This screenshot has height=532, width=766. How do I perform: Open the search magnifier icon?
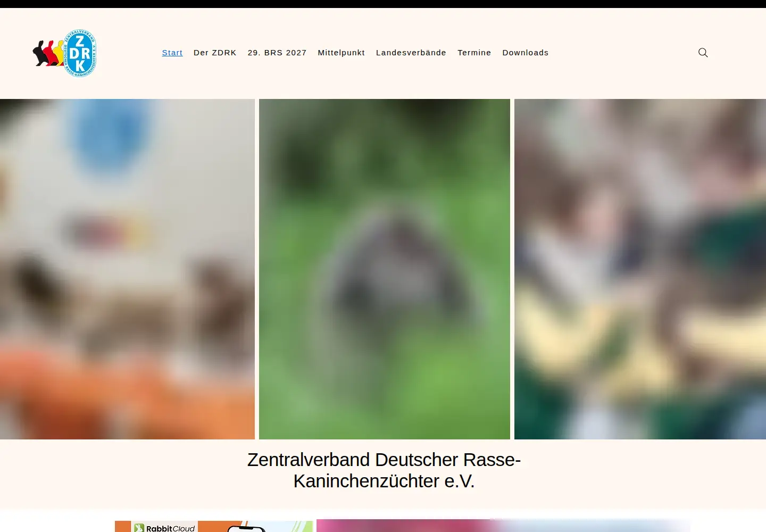point(703,53)
